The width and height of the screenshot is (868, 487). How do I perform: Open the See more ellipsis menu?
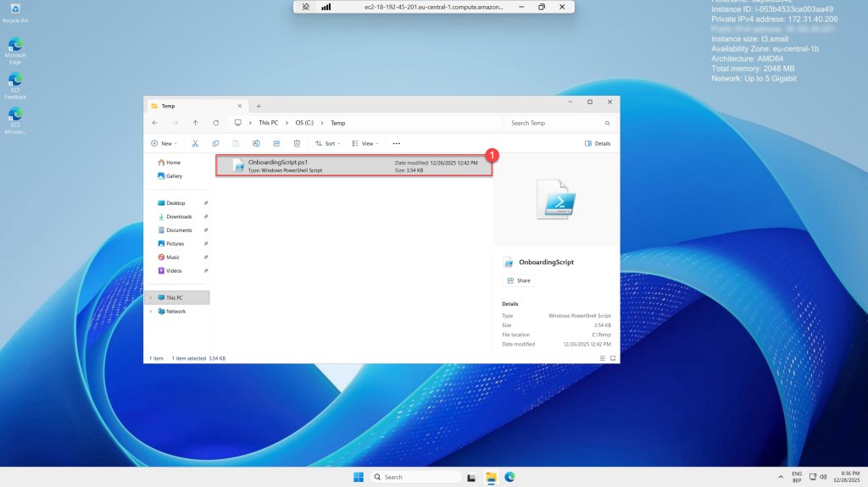point(396,144)
